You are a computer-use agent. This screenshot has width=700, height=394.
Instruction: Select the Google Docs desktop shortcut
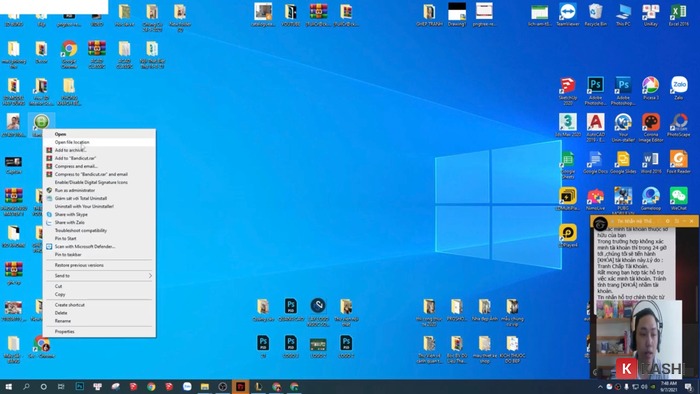pyautogui.click(x=595, y=162)
